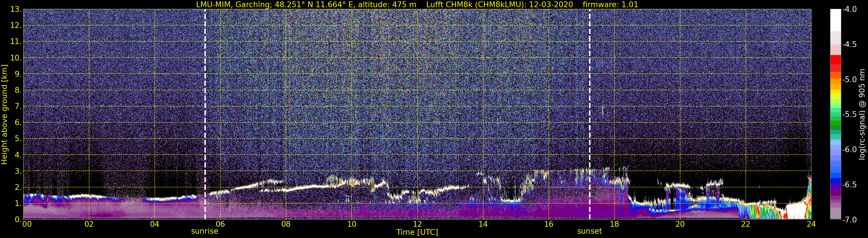Click the white segment of the colorbar
868x238 pixels.
[x=835, y=20]
